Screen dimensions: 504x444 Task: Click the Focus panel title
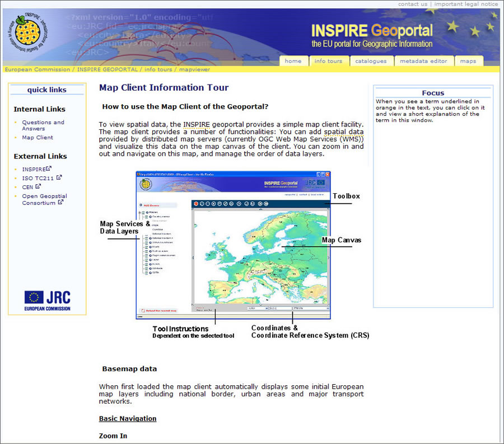[x=433, y=93]
